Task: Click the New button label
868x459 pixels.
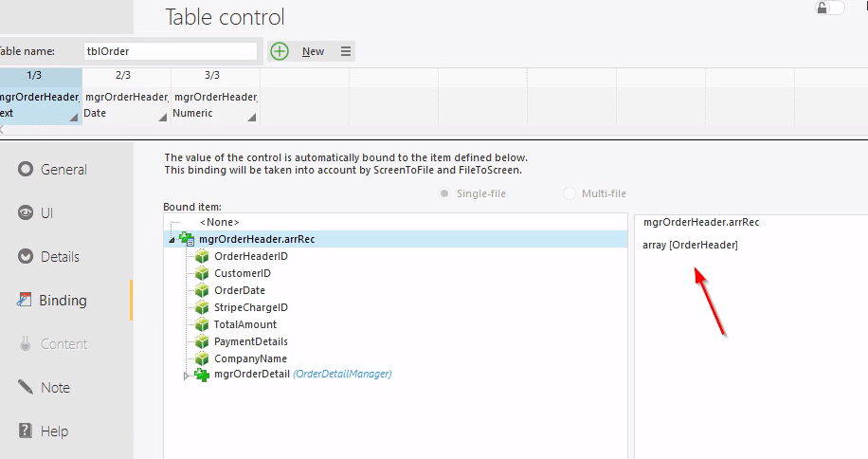Action: [x=313, y=51]
